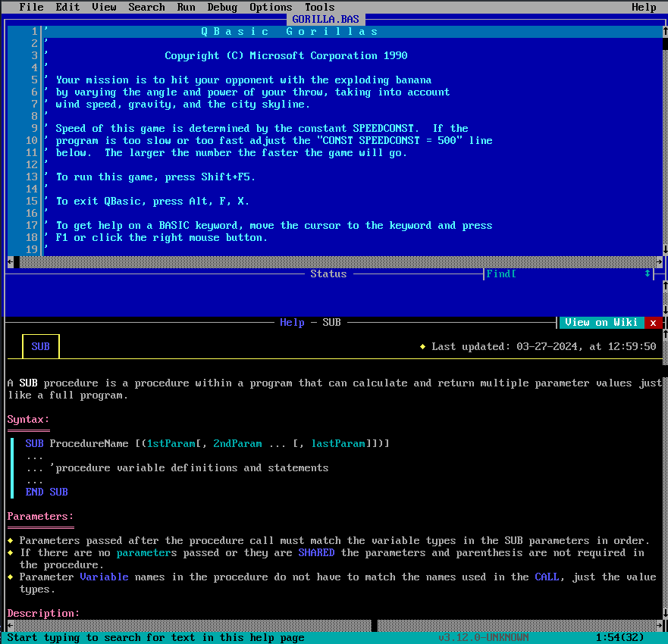Viewport: 668px width, 644px height.
Task: Follow the END link in Syntax
Action: (34, 492)
